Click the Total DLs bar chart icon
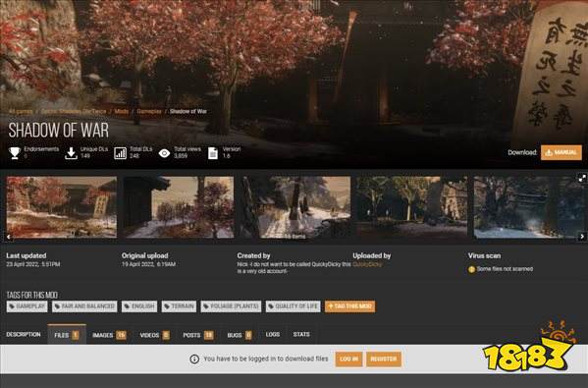The image size is (588, 388). tap(120, 153)
